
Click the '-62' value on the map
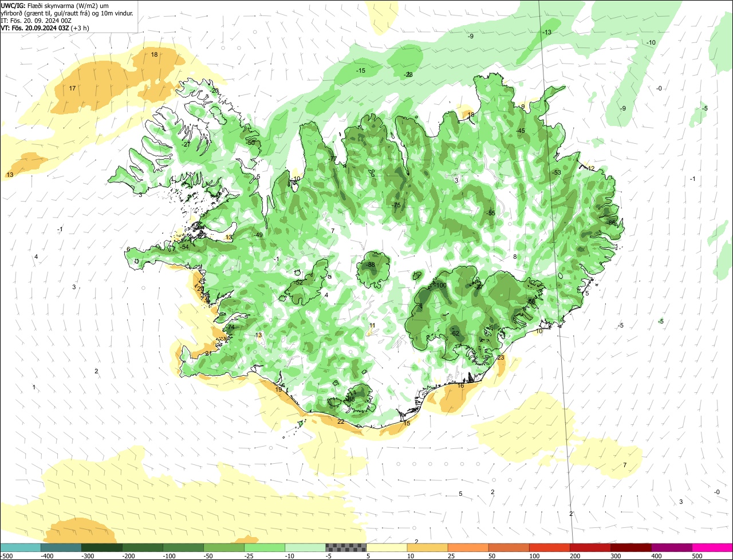tap(455, 333)
